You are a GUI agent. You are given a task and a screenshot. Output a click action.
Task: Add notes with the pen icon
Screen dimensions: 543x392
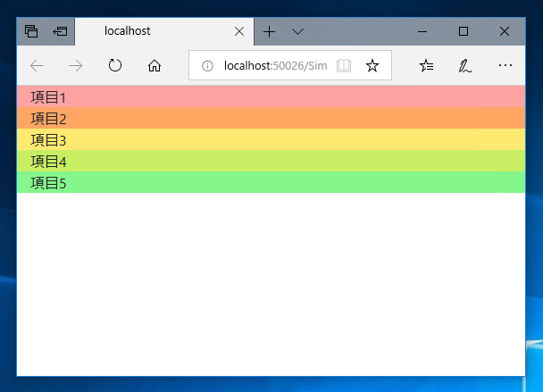(465, 65)
